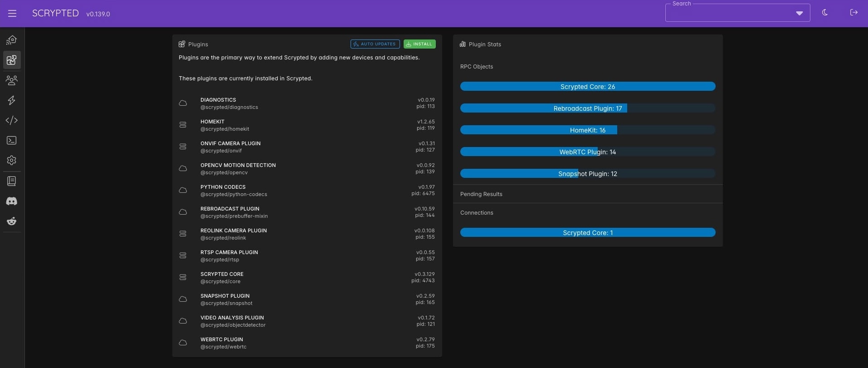Open the ONVIF CAMERA PLUGIN entry
The image size is (868, 368).
point(307,147)
